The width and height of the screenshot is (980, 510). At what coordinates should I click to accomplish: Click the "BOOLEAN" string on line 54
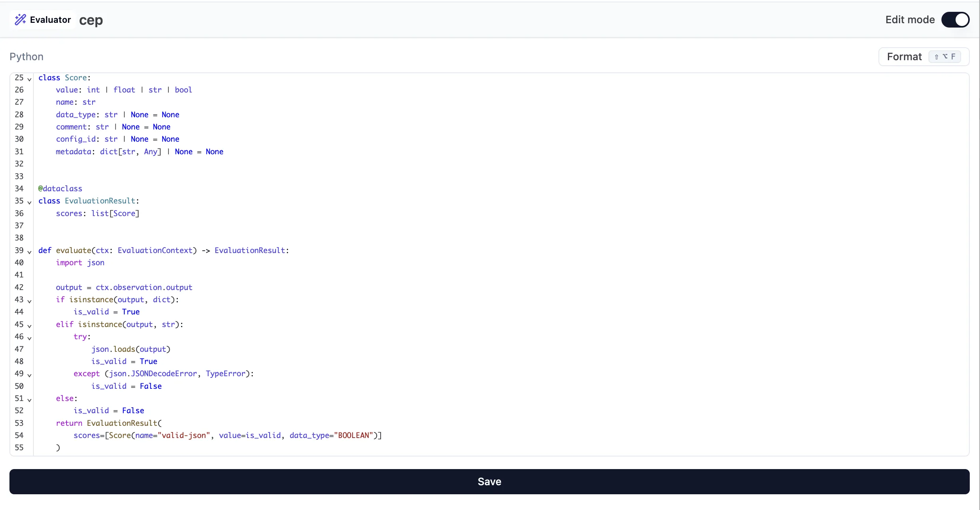[x=353, y=435]
